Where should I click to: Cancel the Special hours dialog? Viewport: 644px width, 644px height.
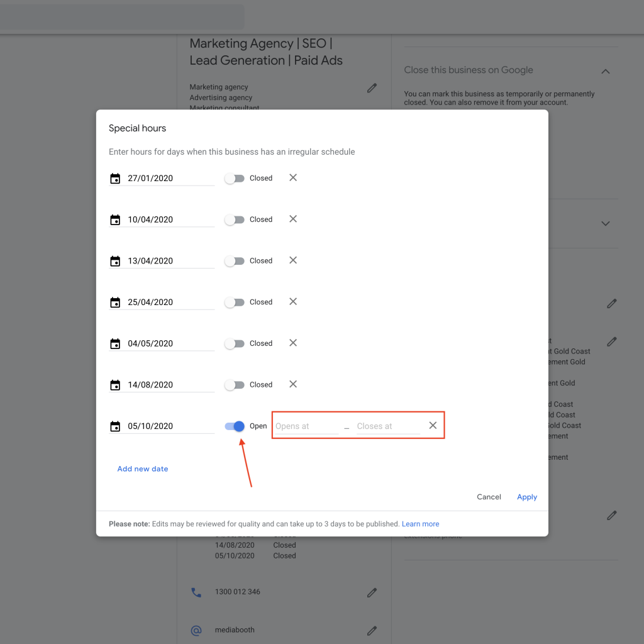pyautogui.click(x=489, y=497)
